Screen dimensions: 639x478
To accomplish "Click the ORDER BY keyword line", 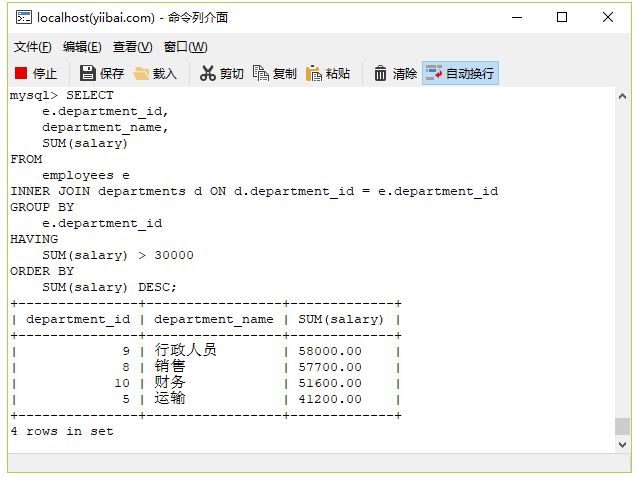I will 42,271.
